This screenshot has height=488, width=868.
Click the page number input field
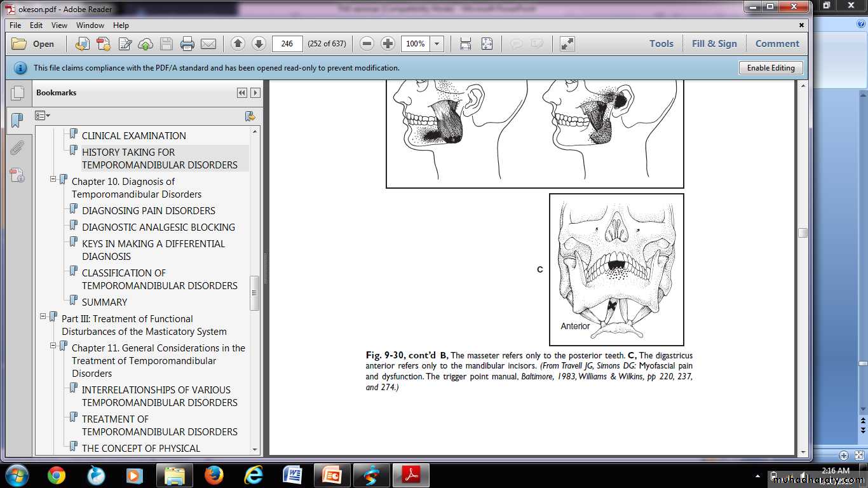point(287,44)
